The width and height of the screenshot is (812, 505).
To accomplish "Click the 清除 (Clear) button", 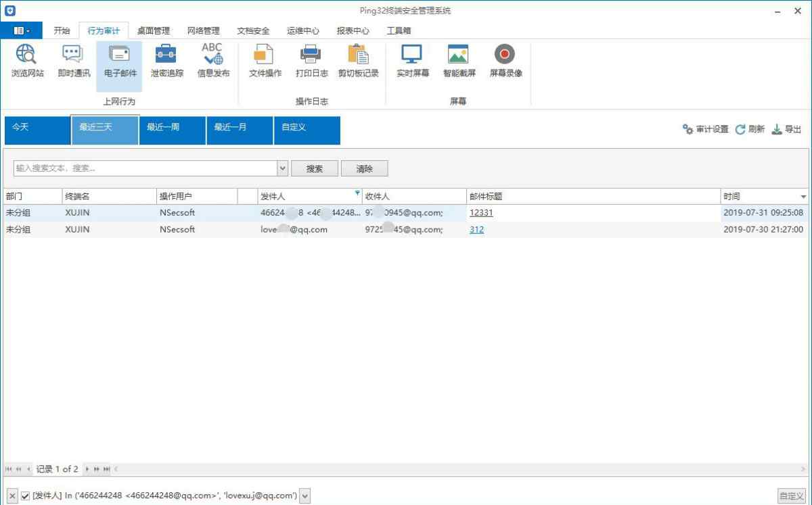I will [365, 169].
